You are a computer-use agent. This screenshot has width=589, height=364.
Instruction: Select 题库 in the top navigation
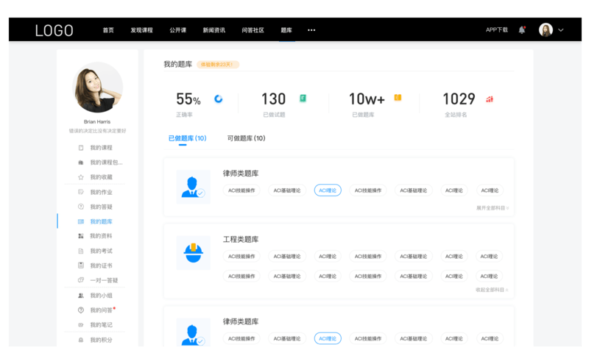click(x=286, y=30)
